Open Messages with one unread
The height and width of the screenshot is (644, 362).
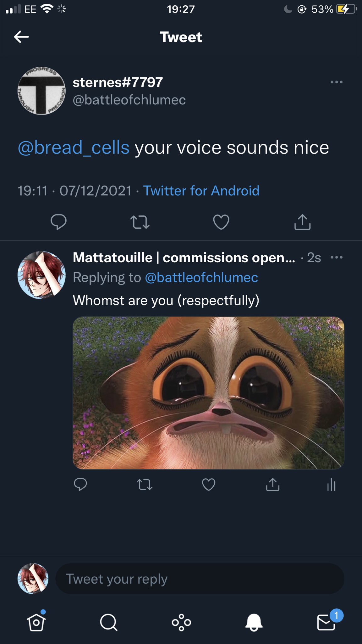point(326,622)
